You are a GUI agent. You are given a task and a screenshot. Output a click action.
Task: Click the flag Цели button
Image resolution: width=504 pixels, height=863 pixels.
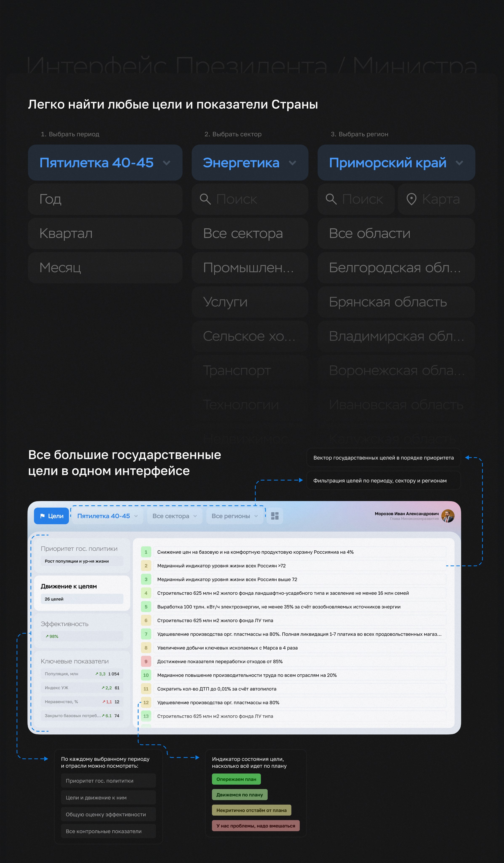[51, 516]
